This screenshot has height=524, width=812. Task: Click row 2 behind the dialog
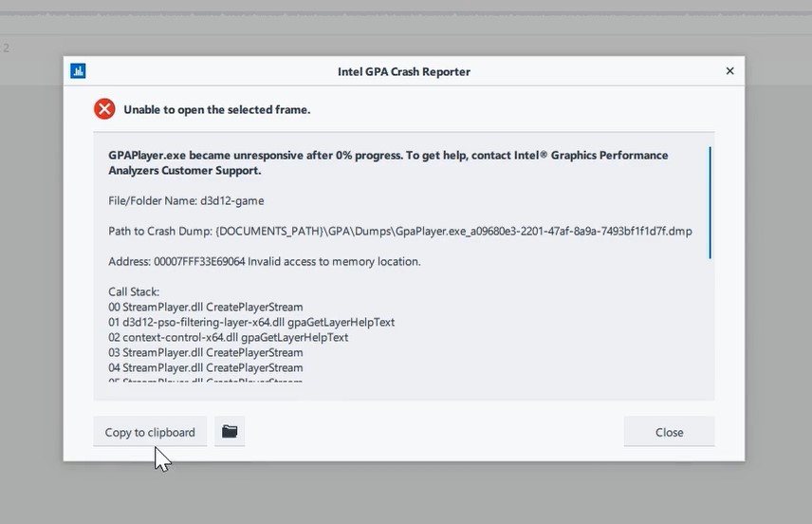pyautogui.click(x=28, y=47)
